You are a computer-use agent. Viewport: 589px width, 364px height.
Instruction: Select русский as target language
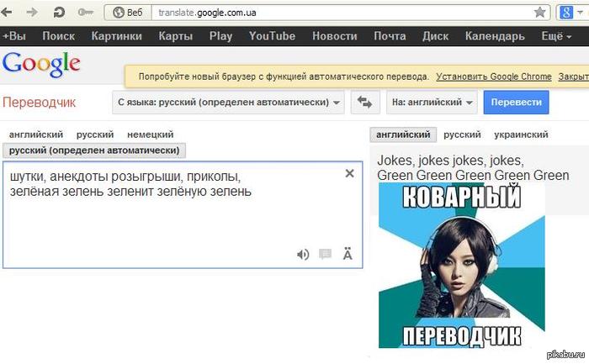coord(462,135)
